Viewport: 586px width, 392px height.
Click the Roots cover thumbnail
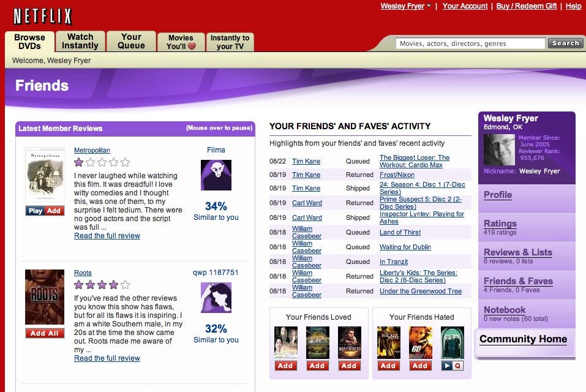click(45, 297)
